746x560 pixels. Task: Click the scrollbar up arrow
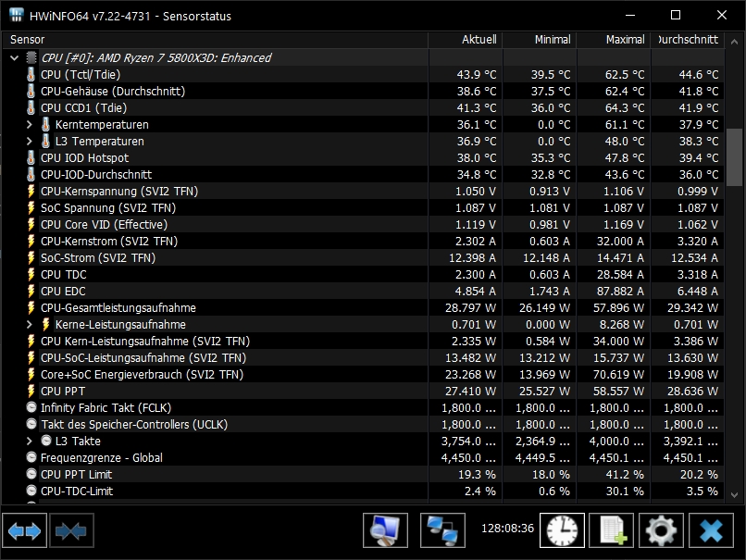(x=734, y=42)
